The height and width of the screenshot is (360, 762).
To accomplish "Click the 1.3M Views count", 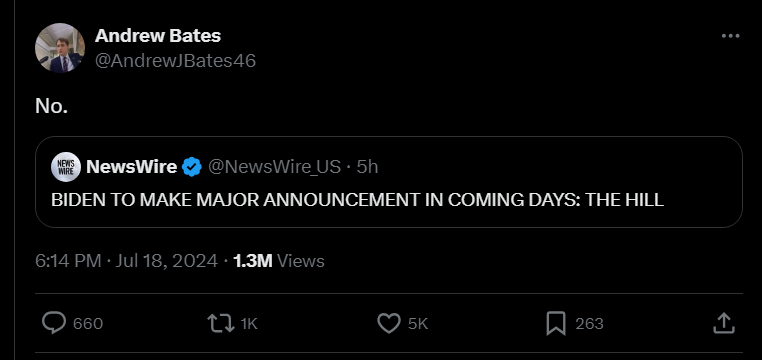I will [279, 261].
